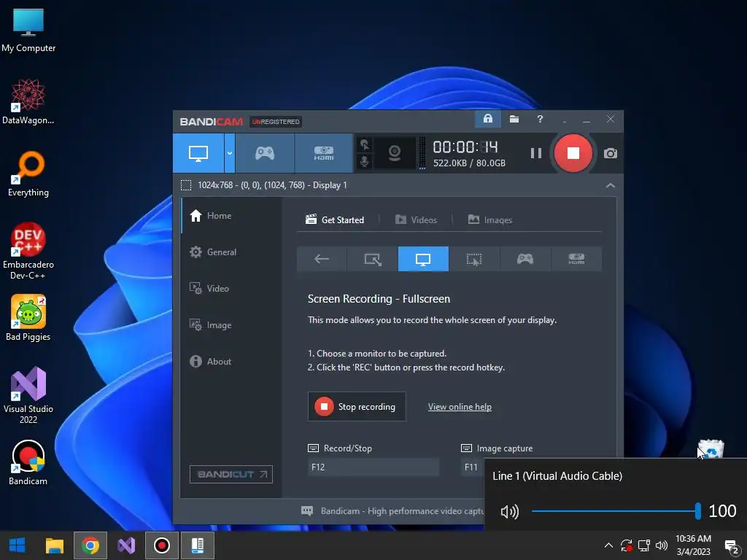Open the View online help link

(460, 407)
